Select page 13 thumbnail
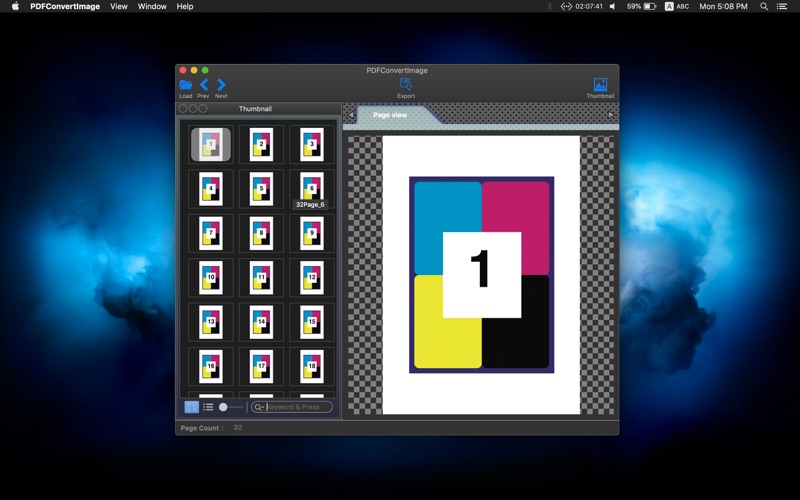Screen dimensions: 800x500 (x=211, y=322)
